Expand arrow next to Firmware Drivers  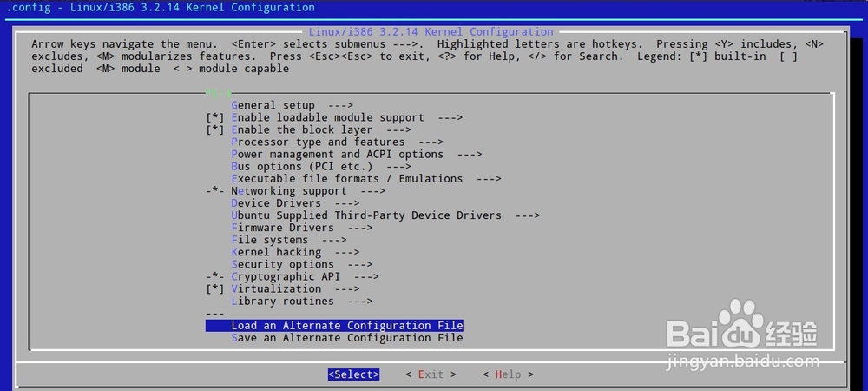click(360, 228)
